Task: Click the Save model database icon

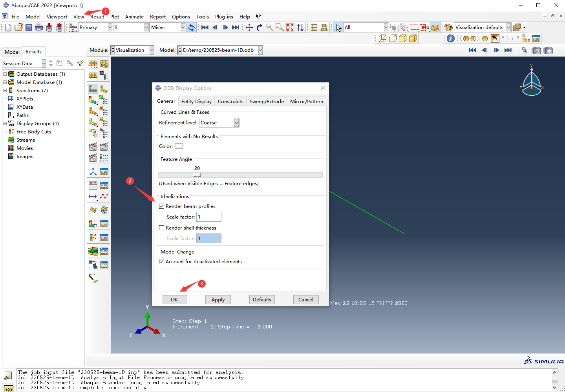Action: pyautogui.click(x=29, y=27)
